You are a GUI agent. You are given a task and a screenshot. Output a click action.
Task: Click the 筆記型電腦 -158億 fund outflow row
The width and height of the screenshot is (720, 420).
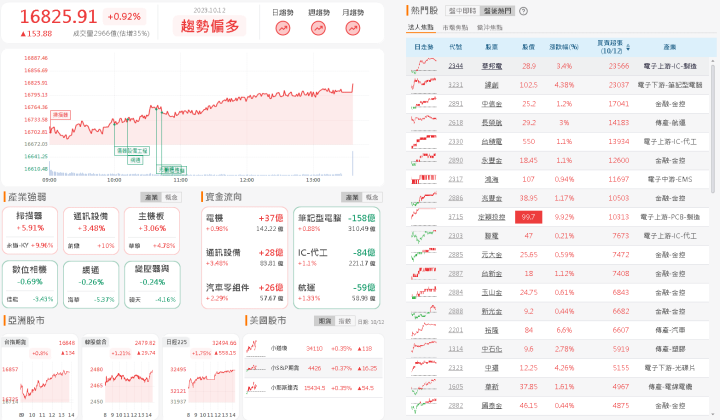[x=337, y=223]
